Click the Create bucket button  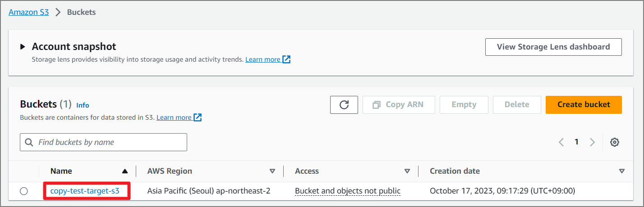[584, 105]
